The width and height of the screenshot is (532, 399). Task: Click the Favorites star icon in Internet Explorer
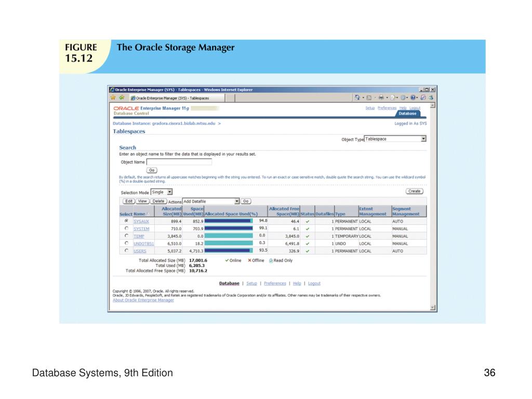113,98
